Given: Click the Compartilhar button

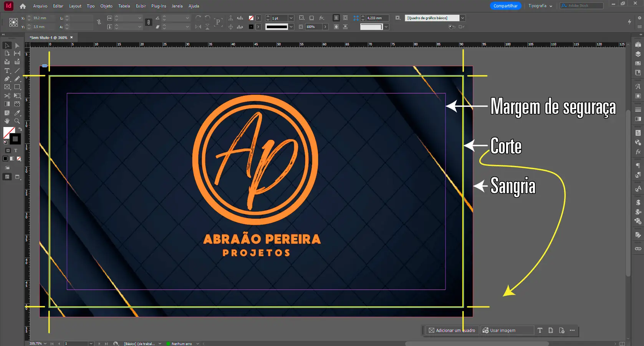Looking at the screenshot, I should click(x=505, y=6).
